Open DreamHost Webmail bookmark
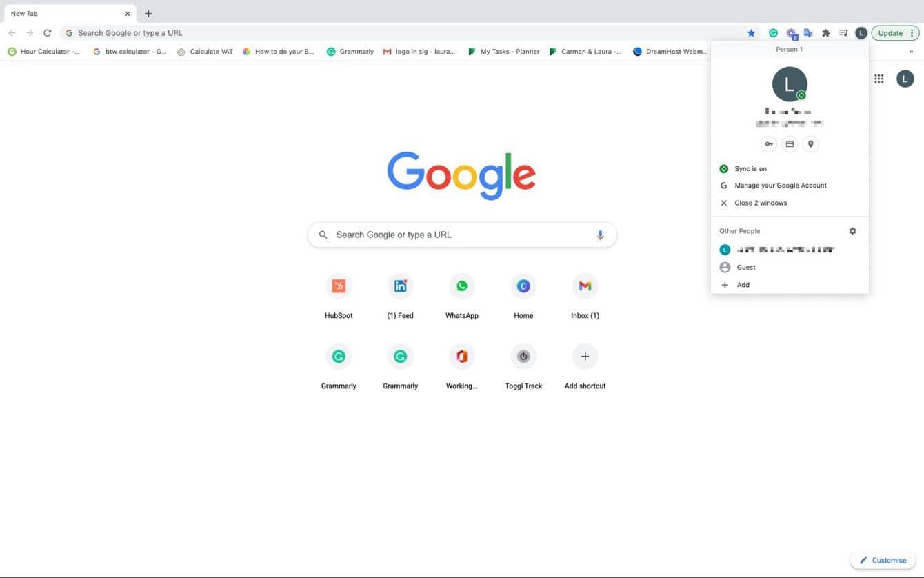924x578 pixels. pyautogui.click(x=670, y=52)
